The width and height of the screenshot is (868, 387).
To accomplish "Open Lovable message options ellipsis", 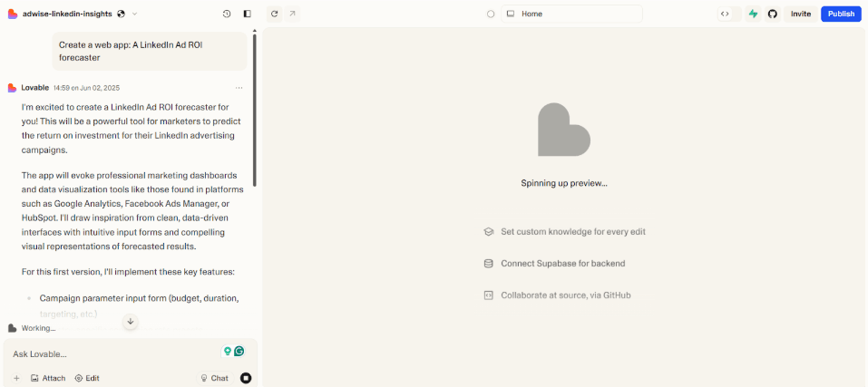I will (x=239, y=88).
